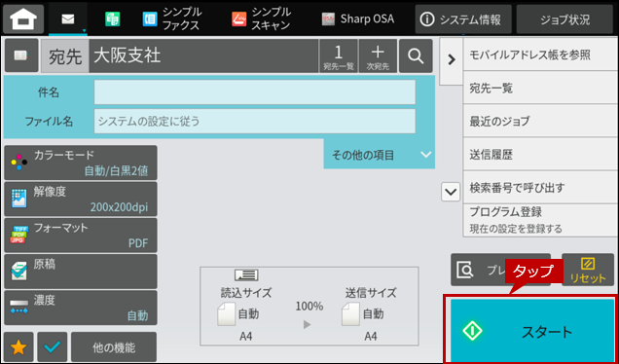Expand Other Items (その他の項目) chevron

380,155
